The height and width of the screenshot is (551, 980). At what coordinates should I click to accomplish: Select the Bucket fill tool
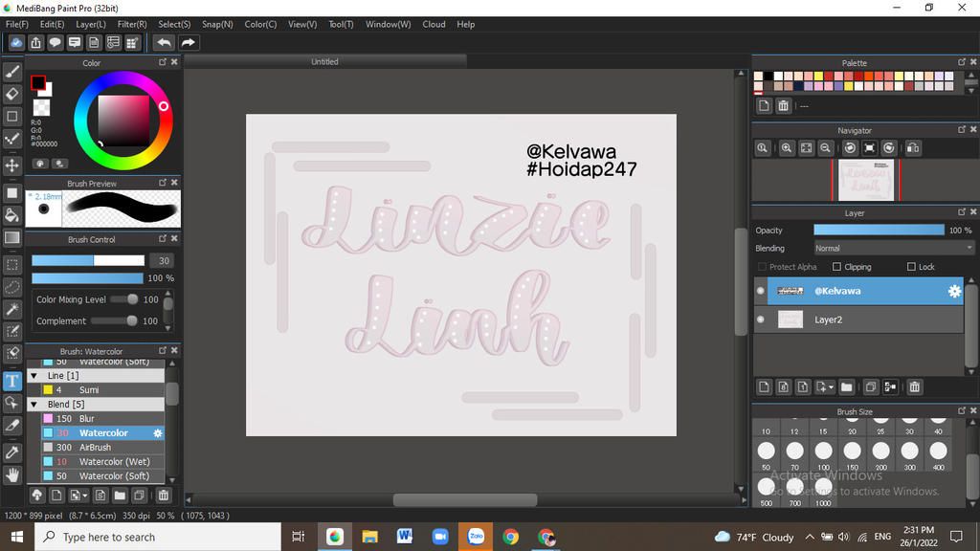[x=11, y=215]
